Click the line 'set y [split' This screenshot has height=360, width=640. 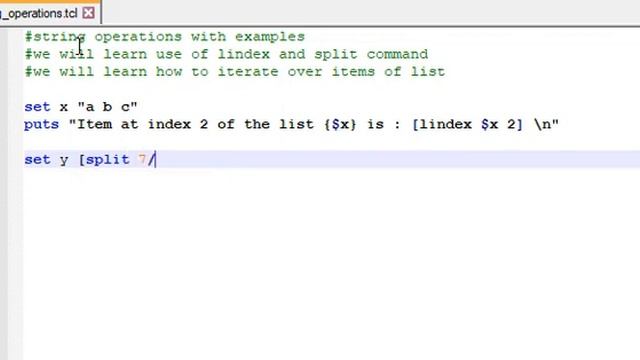[90, 160]
